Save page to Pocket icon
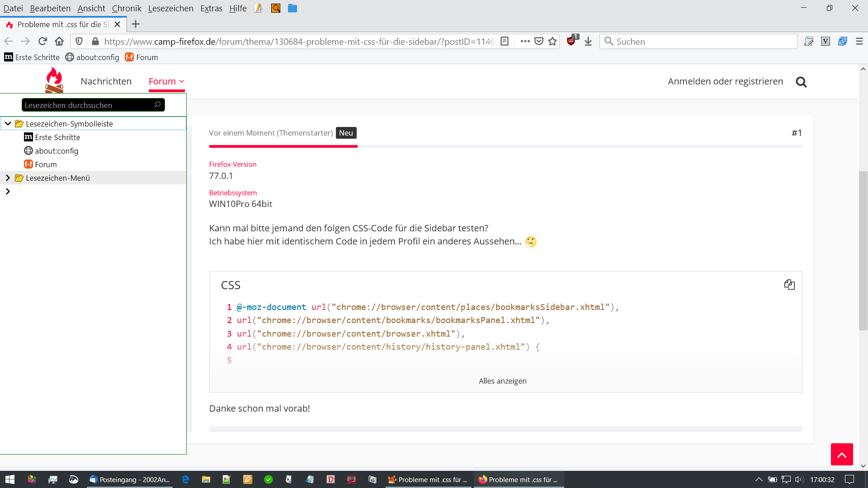 (539, 42)
